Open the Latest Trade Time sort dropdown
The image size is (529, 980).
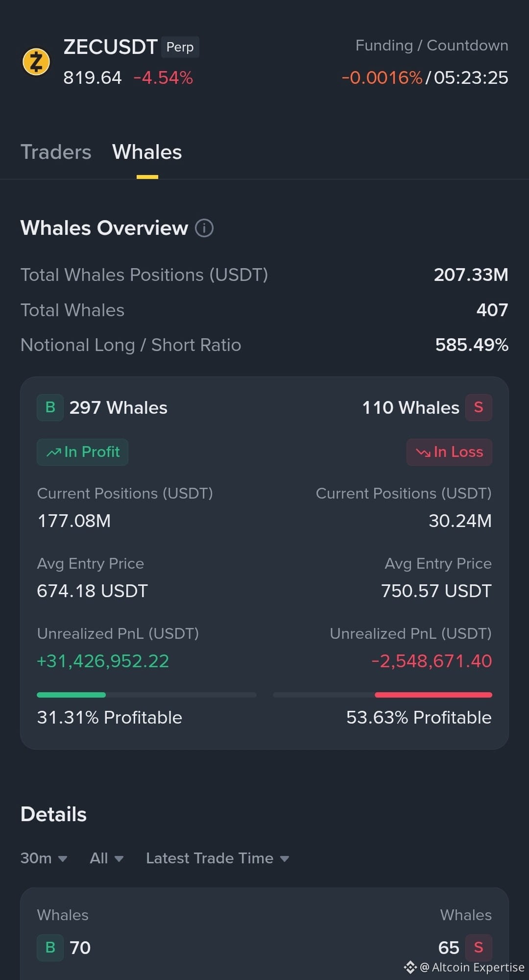tap(217, 858)
